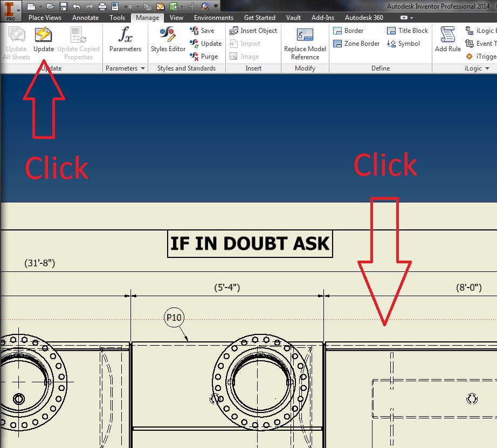The height and width of the screenshot is (448, 497).
Task: Click the Import command
Action: pos(245,44)
